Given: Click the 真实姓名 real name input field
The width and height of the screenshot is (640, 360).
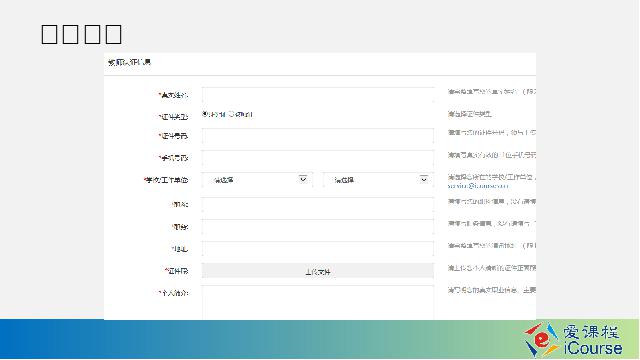Looking at the screenshot, I should [318, 94].
